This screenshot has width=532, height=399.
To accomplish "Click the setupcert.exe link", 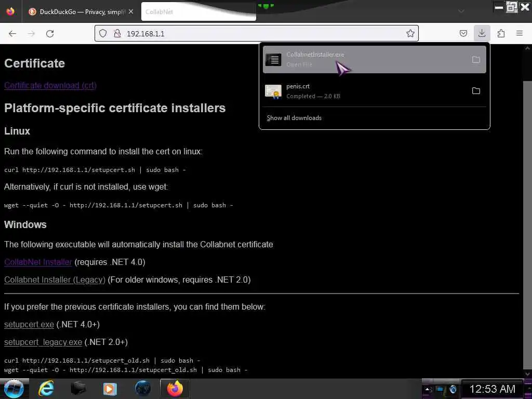I will pyautogui.click(x=29, y=324).
